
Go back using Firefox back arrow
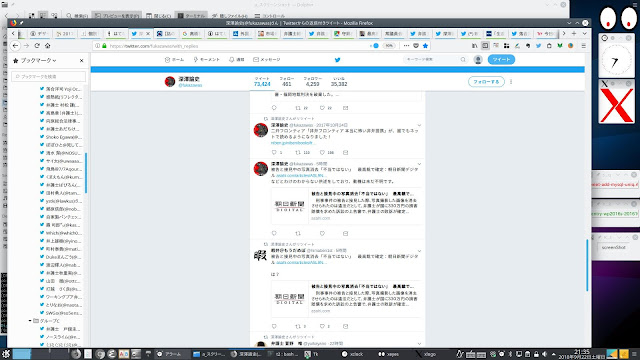[x=16, y=46]
